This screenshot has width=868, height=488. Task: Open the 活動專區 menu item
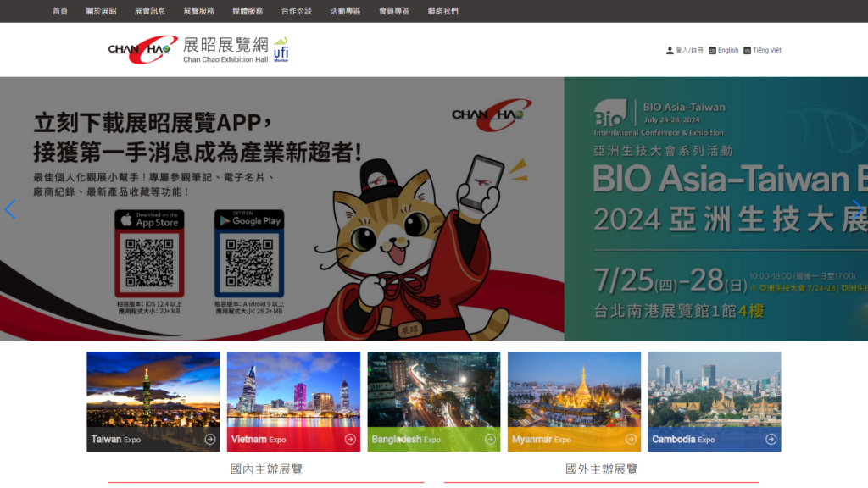tap(345, 11)
